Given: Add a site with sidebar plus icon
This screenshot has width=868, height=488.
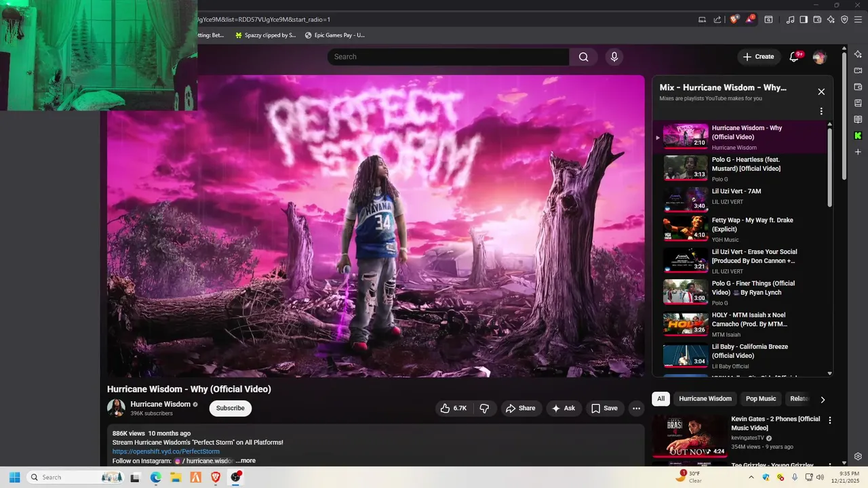Looking at the screenshot, I should [858, 152].
